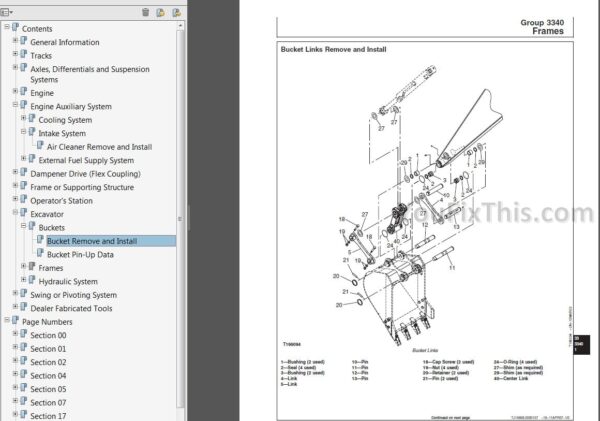Click the new bookmark icon

(x=161, y=12)
